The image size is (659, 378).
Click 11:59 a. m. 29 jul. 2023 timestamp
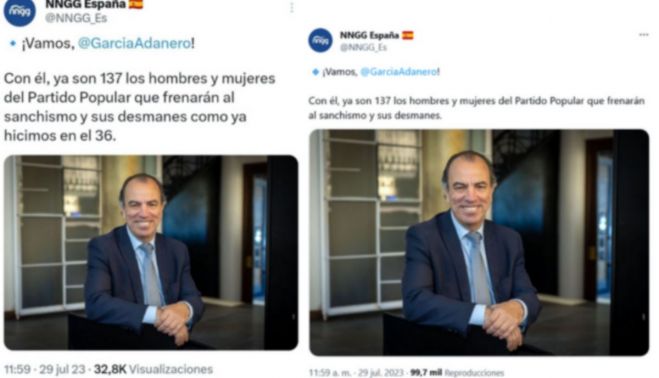pos(356,373)
